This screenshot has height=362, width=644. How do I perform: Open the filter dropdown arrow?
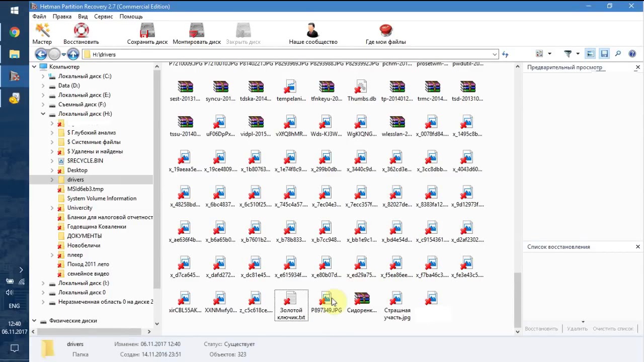pyautogui.click(x=578, y=54)
